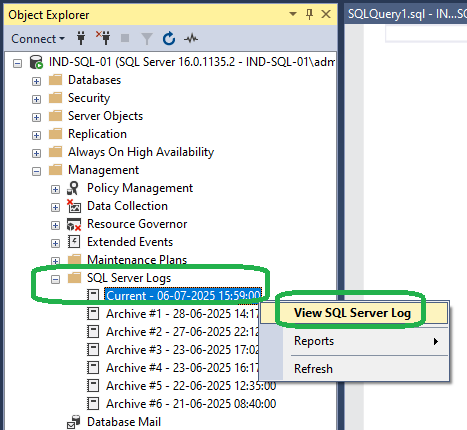
Task: Click the Connect object explorer plug icon
Action: tap(81, 38)
